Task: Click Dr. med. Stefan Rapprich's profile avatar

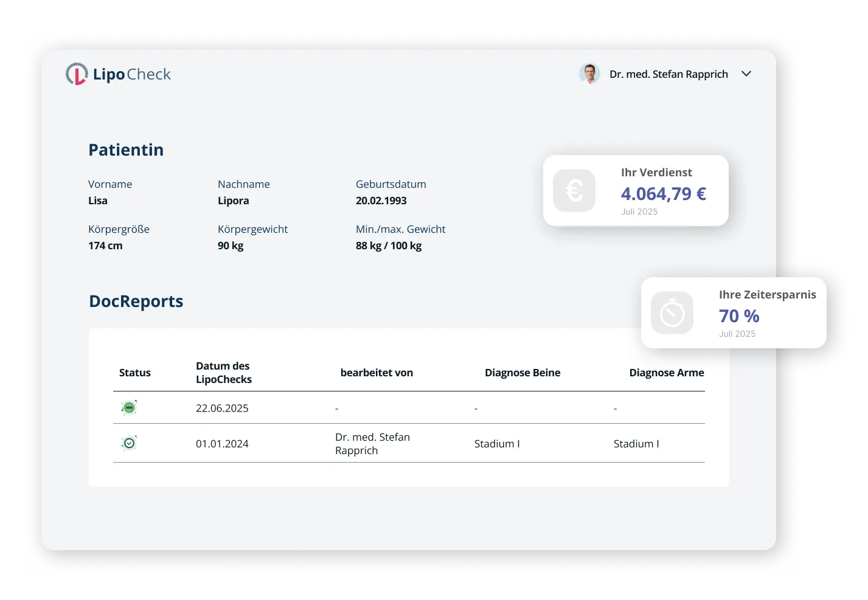Action: 589,74
